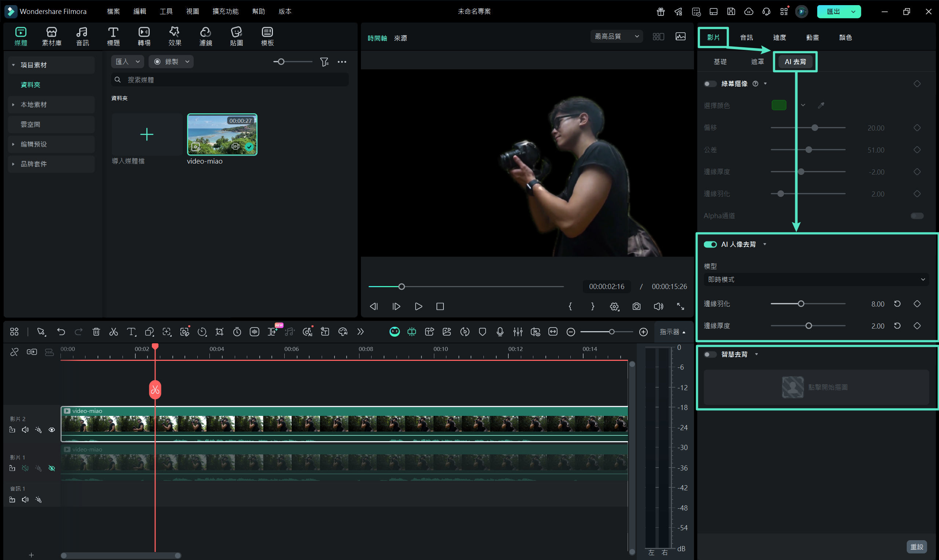
Task: Click the split scissors tool in toolbar
Action: pyautogui.click(x=114, y=332)
